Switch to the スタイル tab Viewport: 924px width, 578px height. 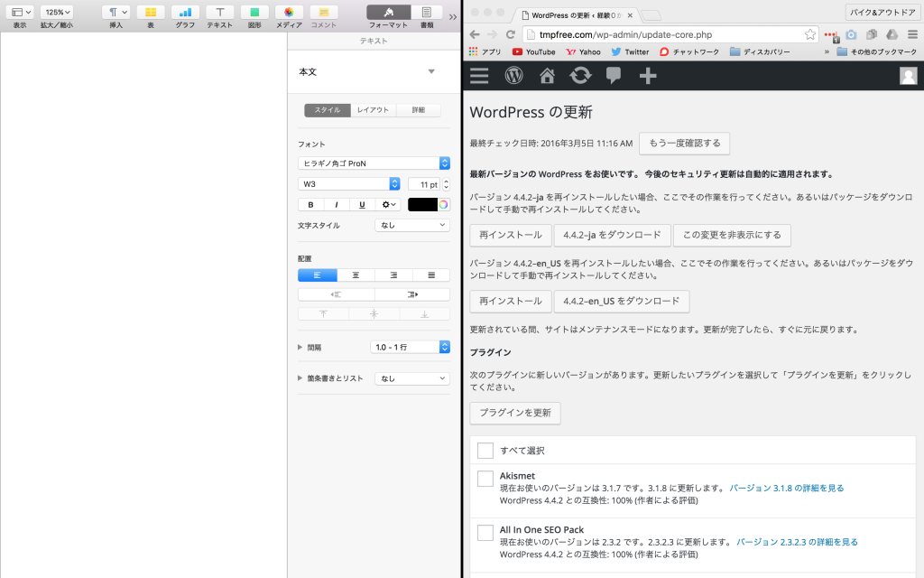point(327,109)
